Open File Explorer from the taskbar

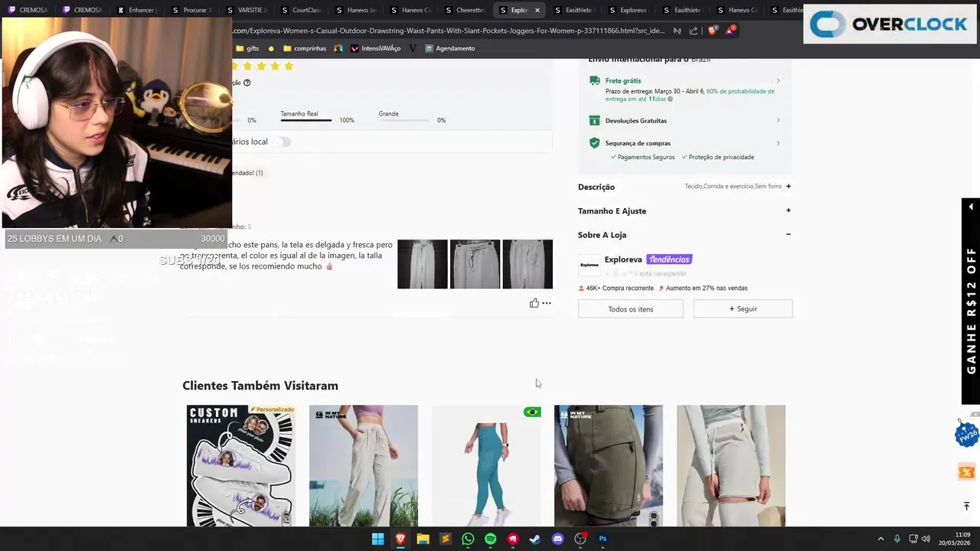pos(423,539)
